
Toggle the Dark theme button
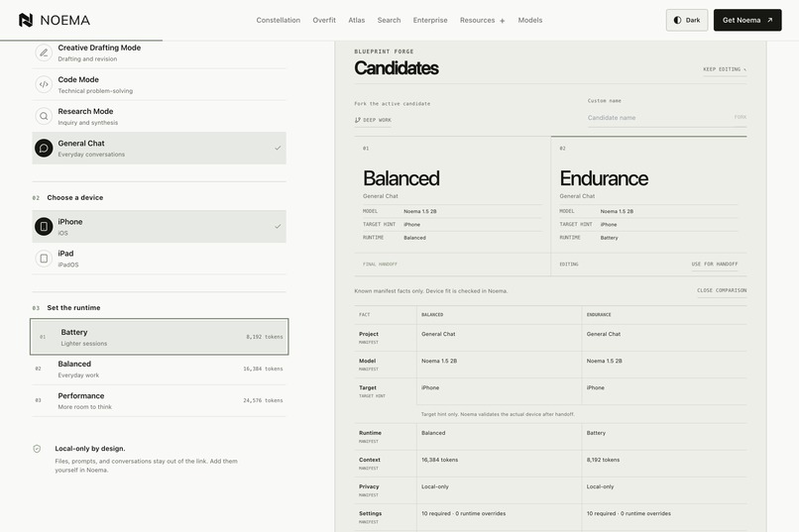coord(686,21)
